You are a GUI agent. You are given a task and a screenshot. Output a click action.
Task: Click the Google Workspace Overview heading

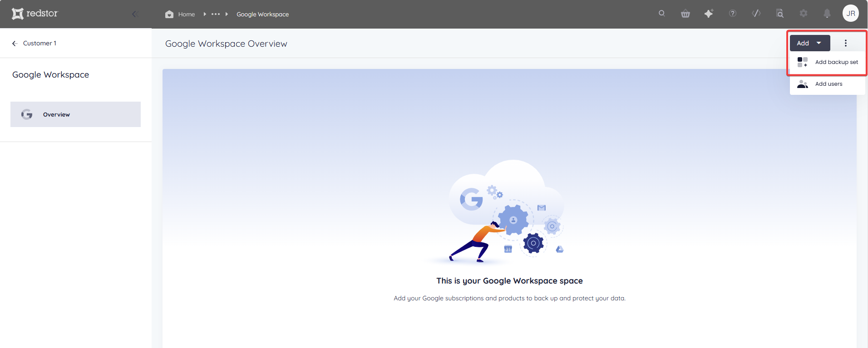click(226, 44)
